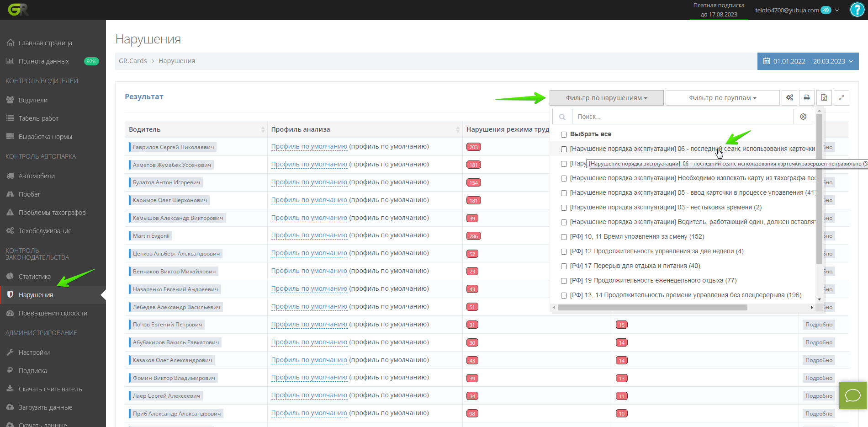Click the Пробег road icon
The width and height of the screenshot is (868, 427).
point(10,194)
